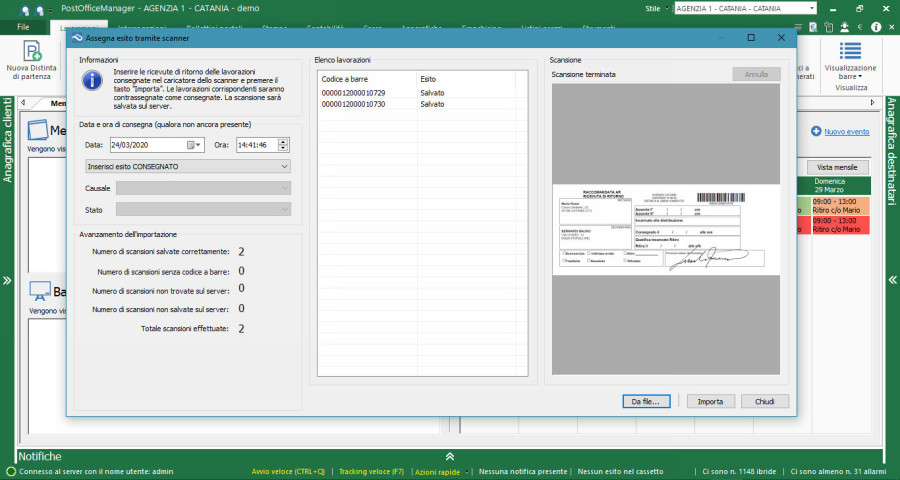
Task: Click the Importa button
Action: 711,401
